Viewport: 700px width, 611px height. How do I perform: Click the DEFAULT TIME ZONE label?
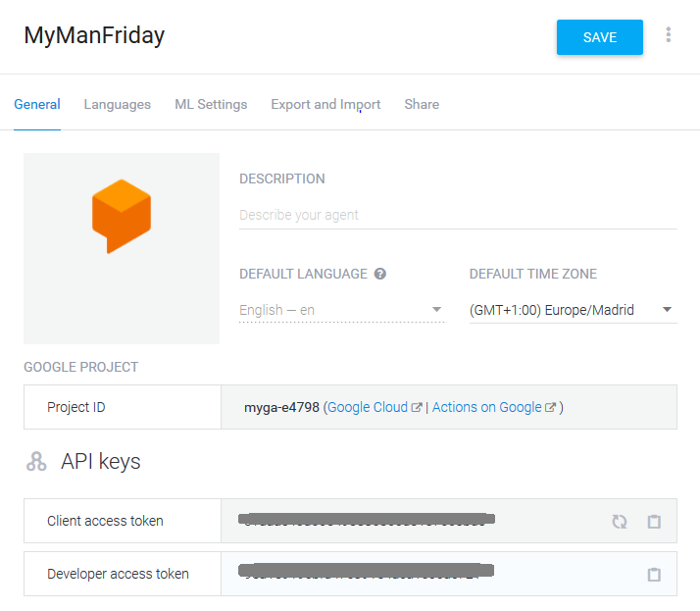tap(533, 274)
